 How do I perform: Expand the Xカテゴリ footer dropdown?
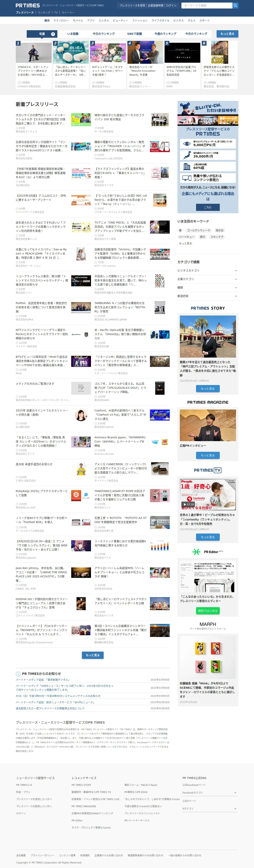209,808
